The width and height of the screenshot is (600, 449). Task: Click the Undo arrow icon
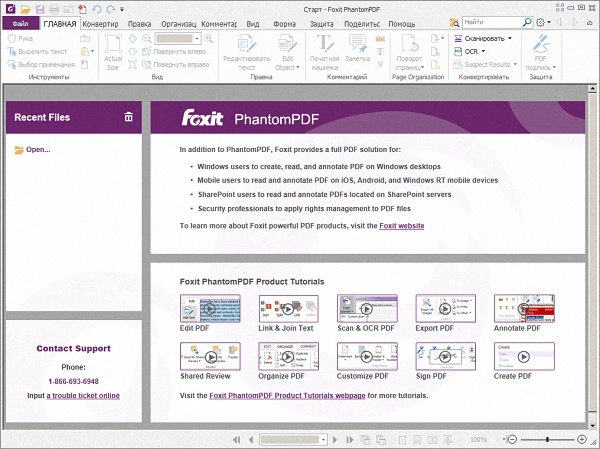pos(97,8)
